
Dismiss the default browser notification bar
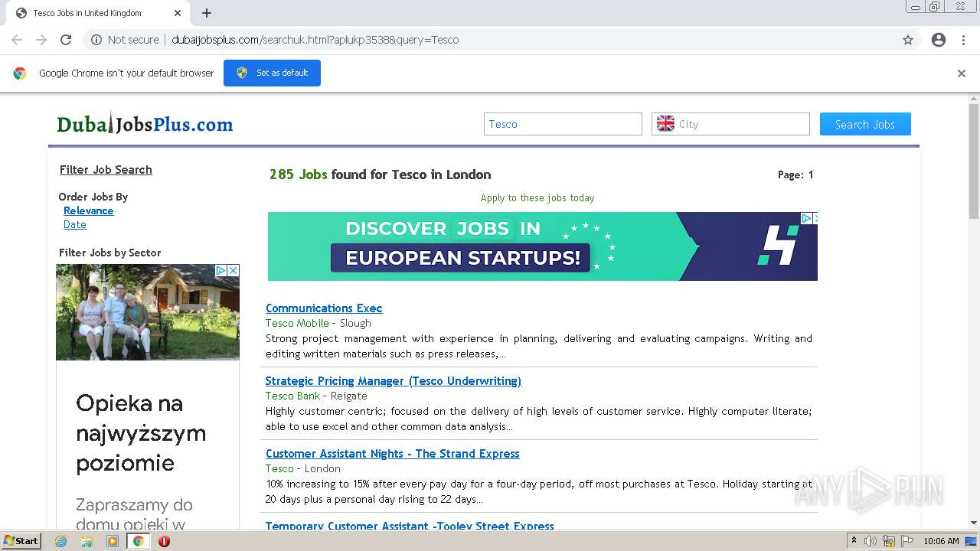click(962, 73)
